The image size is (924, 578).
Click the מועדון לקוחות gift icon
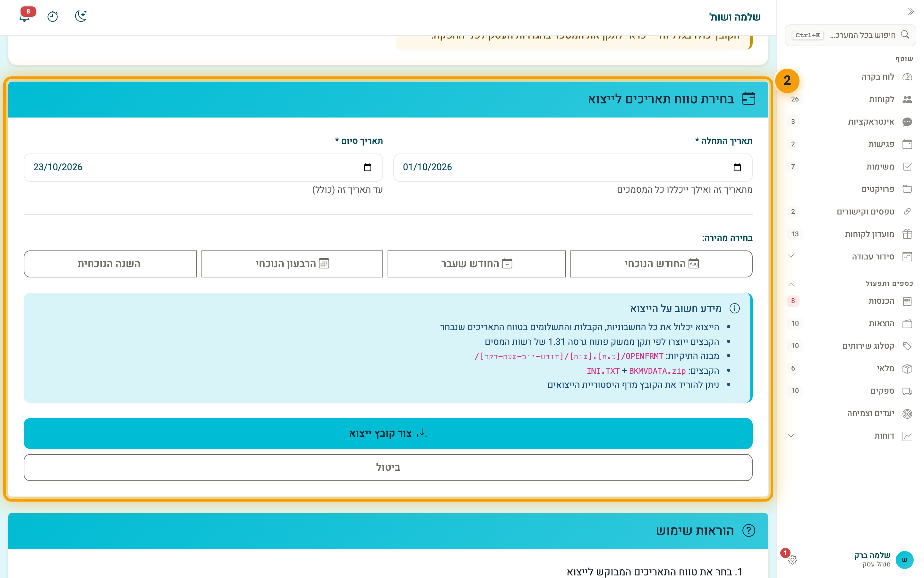pos(907,234)
